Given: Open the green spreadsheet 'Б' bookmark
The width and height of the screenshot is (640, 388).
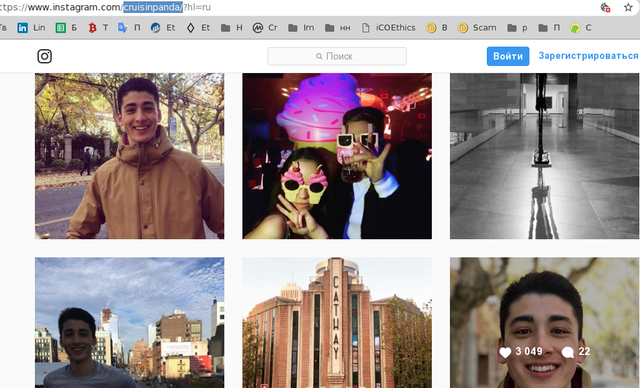Looking at the screenshot, I should tap(66, 28).
